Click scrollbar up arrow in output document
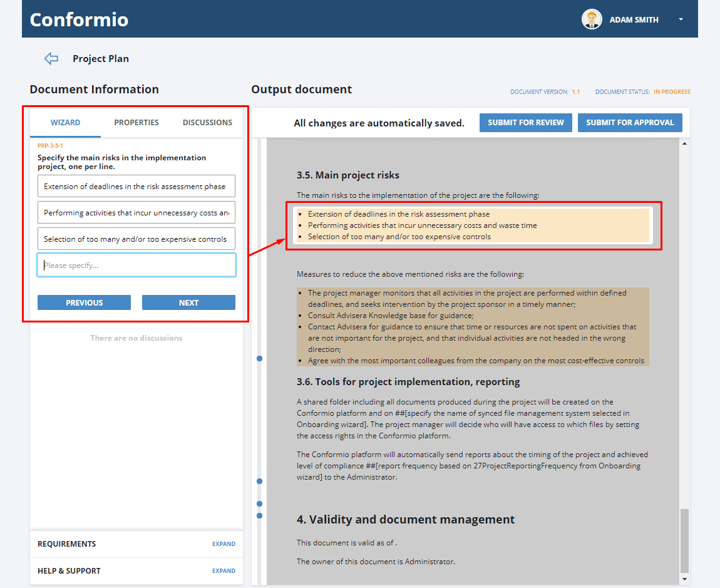The width and height of the screenshot is (720, 588). coord(685,144)
